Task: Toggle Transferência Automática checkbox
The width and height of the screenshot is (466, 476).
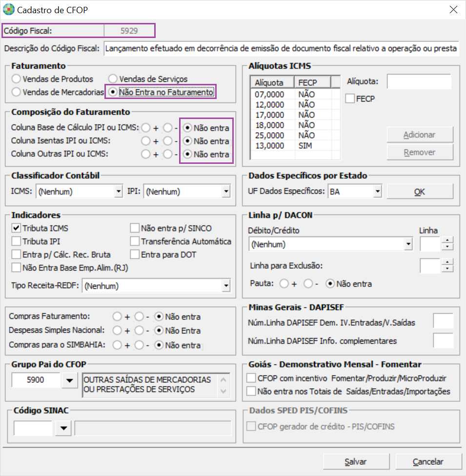Action: 135,241
